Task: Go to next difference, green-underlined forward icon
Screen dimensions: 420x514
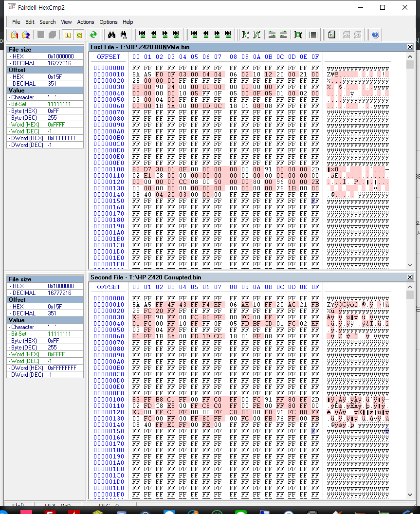Action: (164, 35)
